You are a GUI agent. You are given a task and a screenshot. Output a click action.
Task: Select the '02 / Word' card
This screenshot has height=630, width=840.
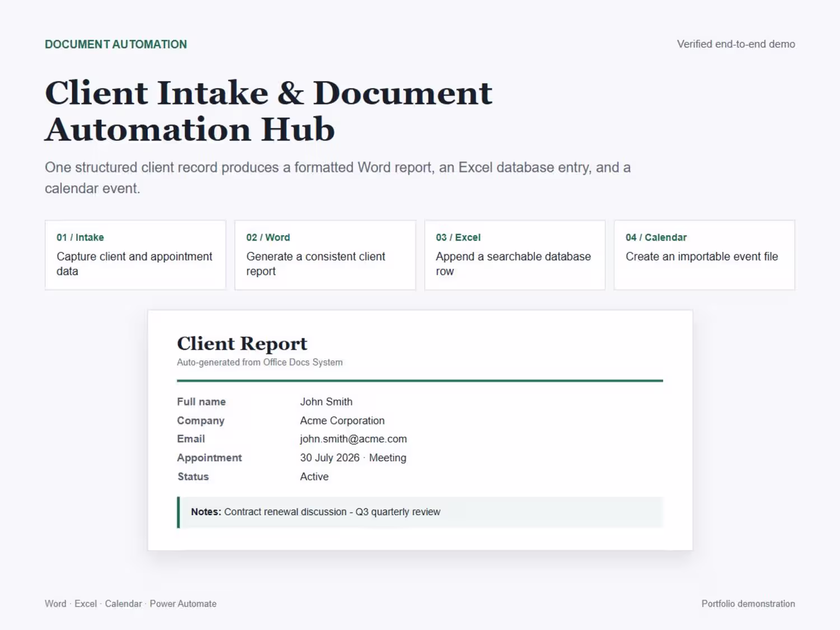(325, 255)
